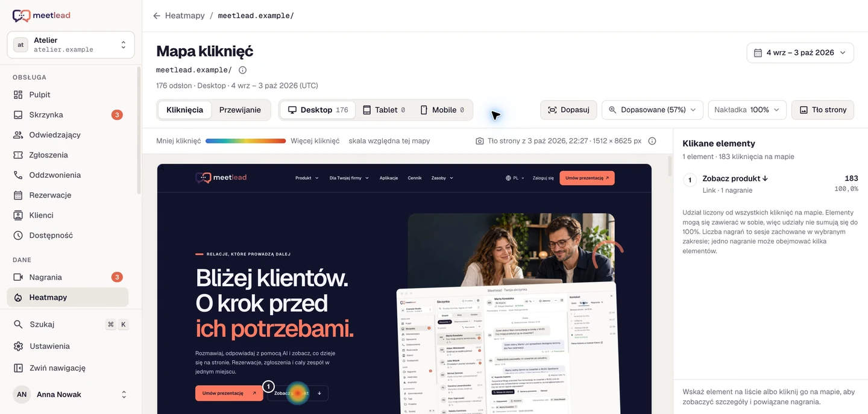Open Nagrania recordings section
Screen dimensions: 868x414
coord(68,277)
